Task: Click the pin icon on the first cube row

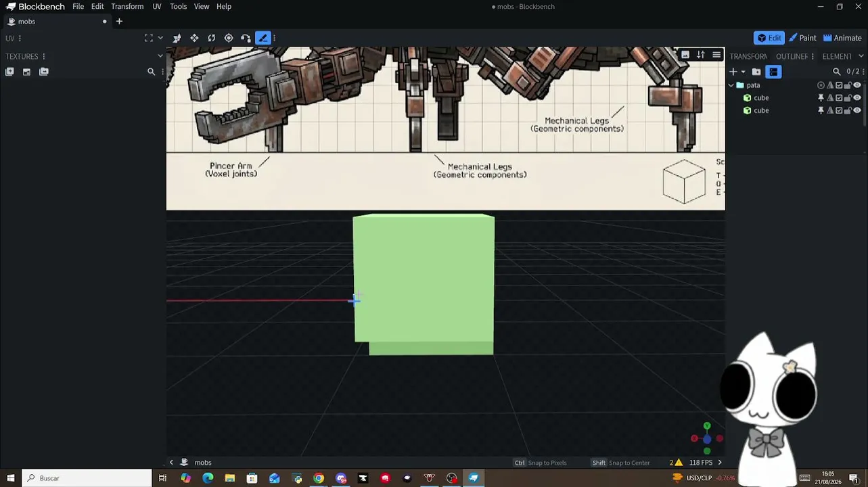Action: point(821,98)
